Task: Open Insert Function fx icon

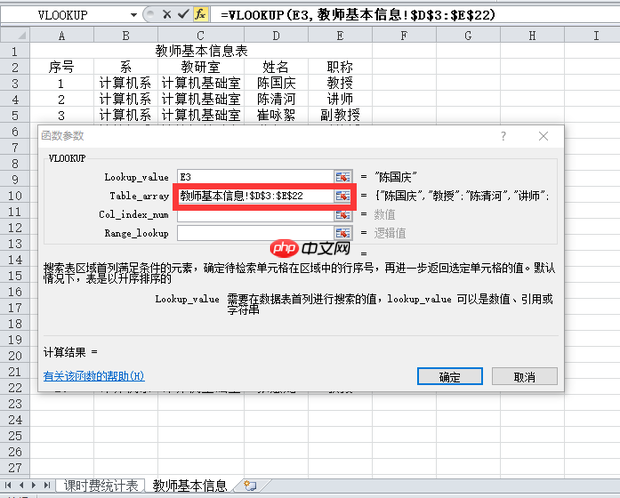Action: coord(200,15)
